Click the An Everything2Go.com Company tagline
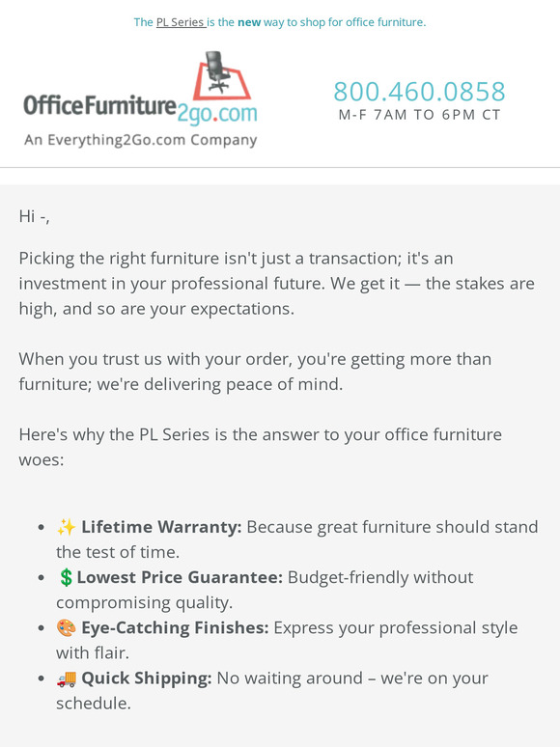 coord(141,140)
